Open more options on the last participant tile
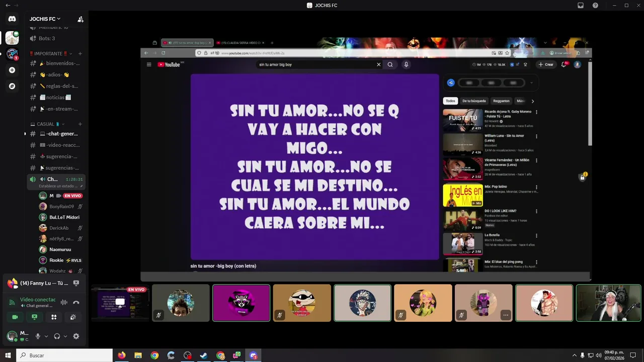The width and height of the screenshot is (644, 362). point(506,315)
